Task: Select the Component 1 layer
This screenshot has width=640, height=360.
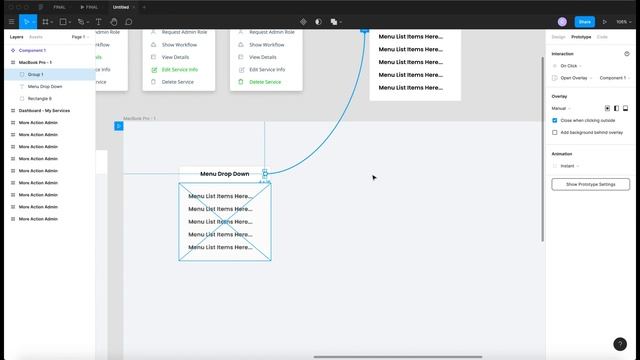Action: 32,50
